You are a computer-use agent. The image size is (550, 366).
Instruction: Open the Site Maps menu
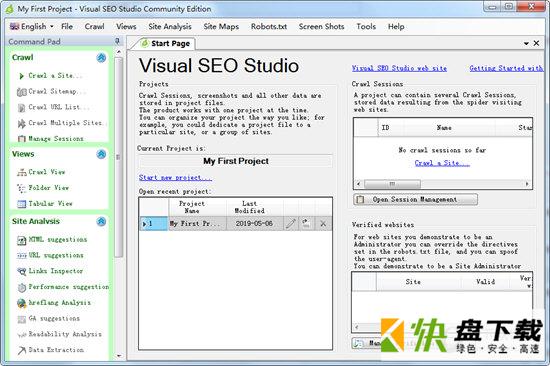221,26
